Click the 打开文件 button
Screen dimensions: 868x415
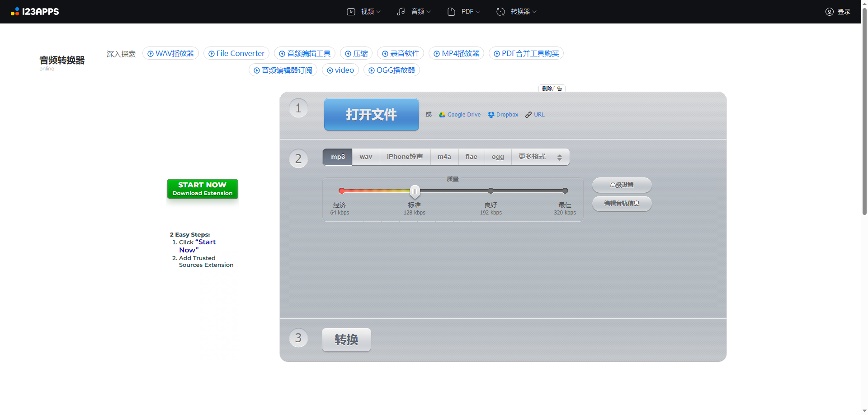371,115
